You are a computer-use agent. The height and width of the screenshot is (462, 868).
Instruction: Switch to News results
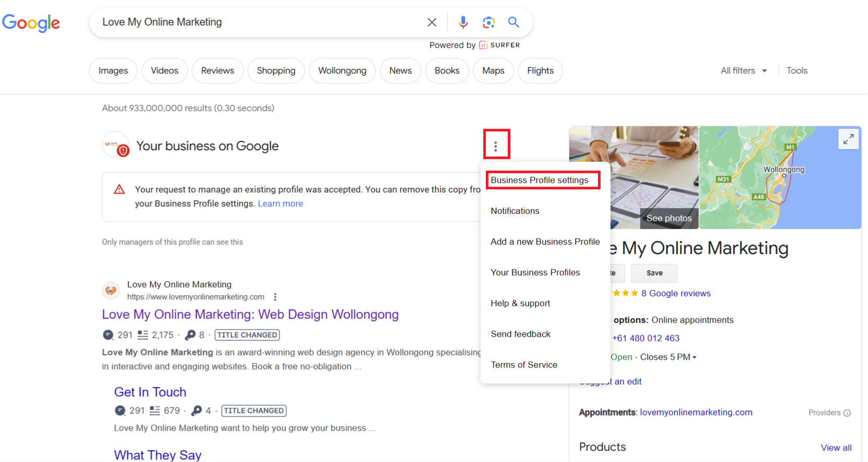tap(400, 70)
